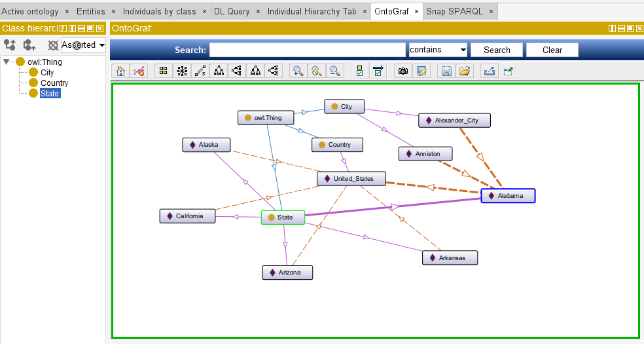Apply the grid layout icon
This screenshot has width=644, height=344.
click(x=164, y=71)
